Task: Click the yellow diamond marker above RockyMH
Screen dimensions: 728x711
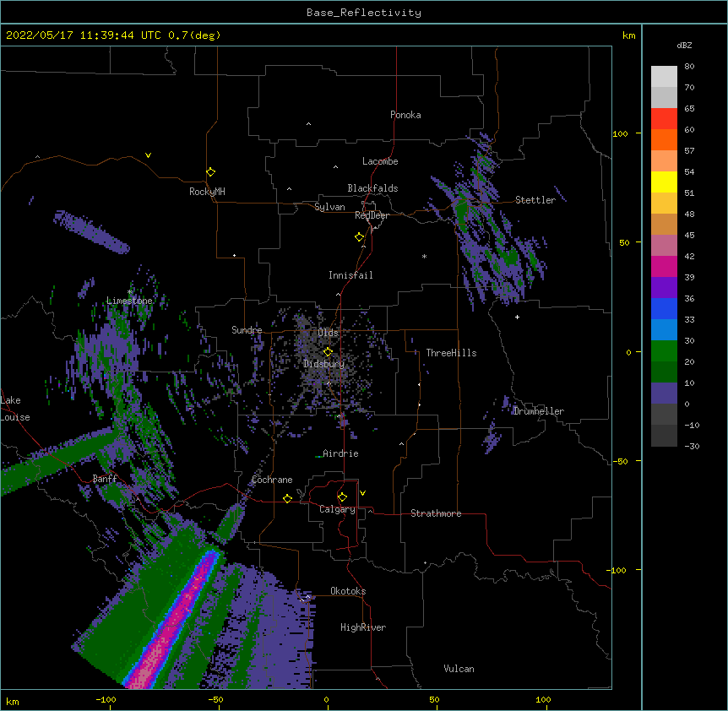Action: point(210,172)
